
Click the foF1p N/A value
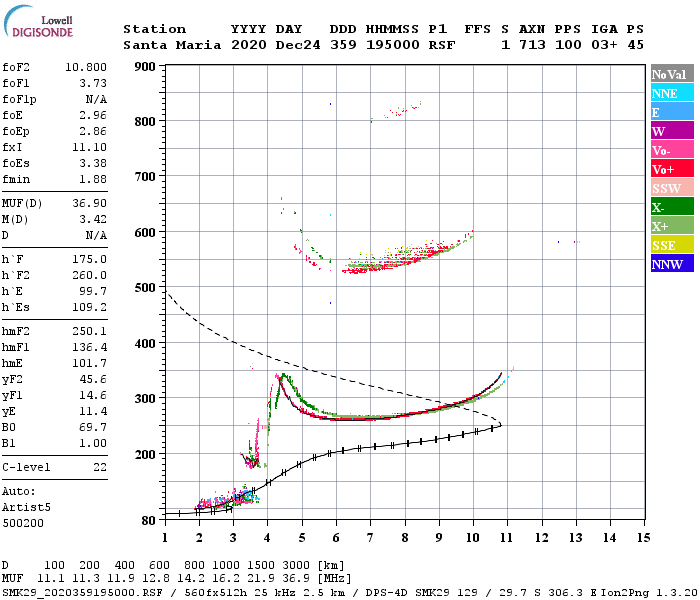point(96,99)
